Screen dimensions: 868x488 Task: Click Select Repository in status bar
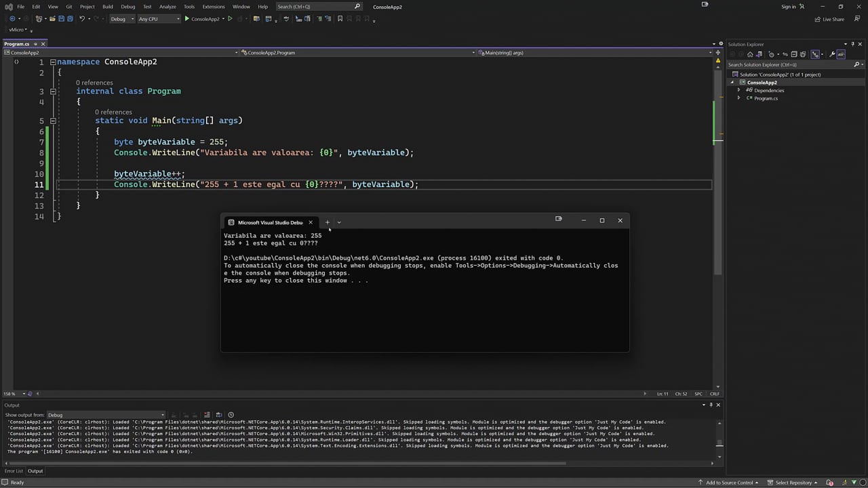coord(793,483)
